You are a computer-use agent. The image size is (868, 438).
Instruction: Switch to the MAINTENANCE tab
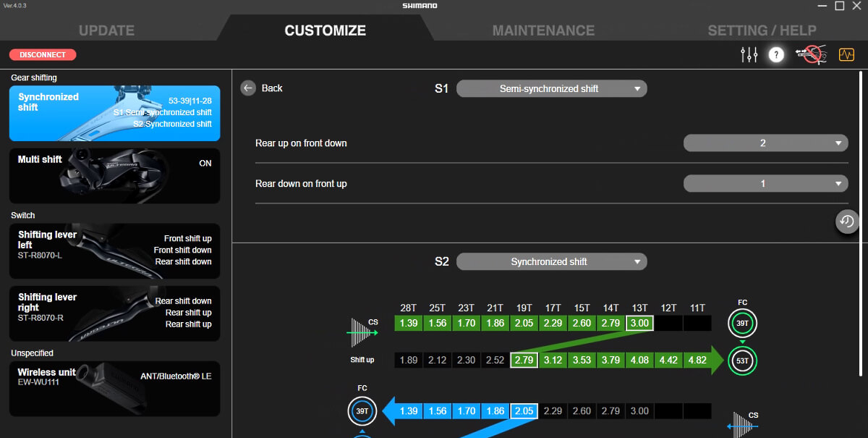pos(543,30)
